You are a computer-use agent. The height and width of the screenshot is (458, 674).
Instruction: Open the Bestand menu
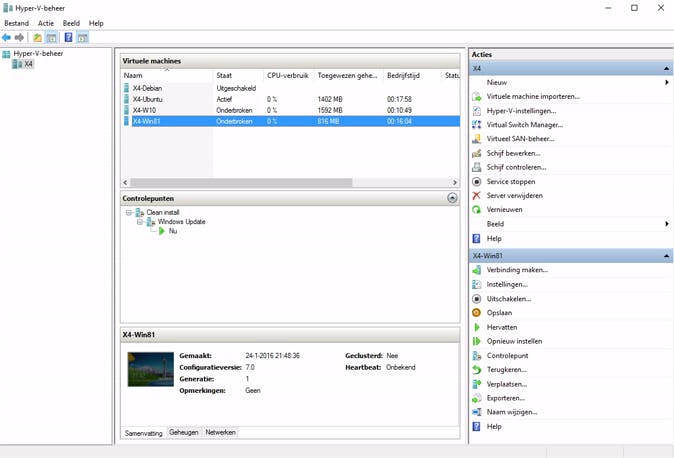point(16,23)
